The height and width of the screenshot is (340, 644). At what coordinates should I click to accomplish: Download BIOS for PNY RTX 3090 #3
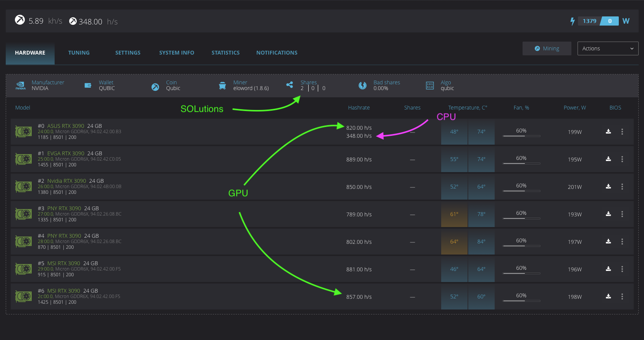(608, 214)
